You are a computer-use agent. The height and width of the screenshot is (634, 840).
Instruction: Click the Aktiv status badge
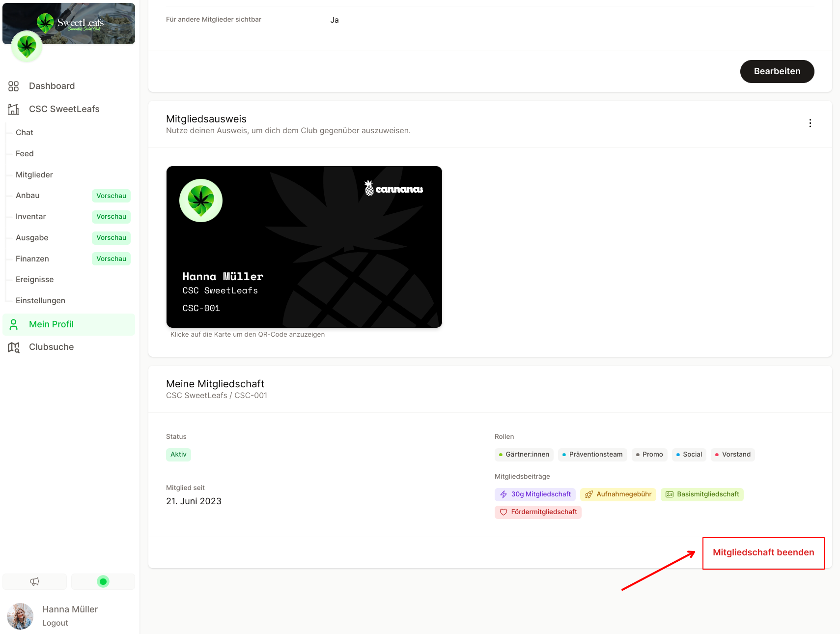tap(178, 455)
